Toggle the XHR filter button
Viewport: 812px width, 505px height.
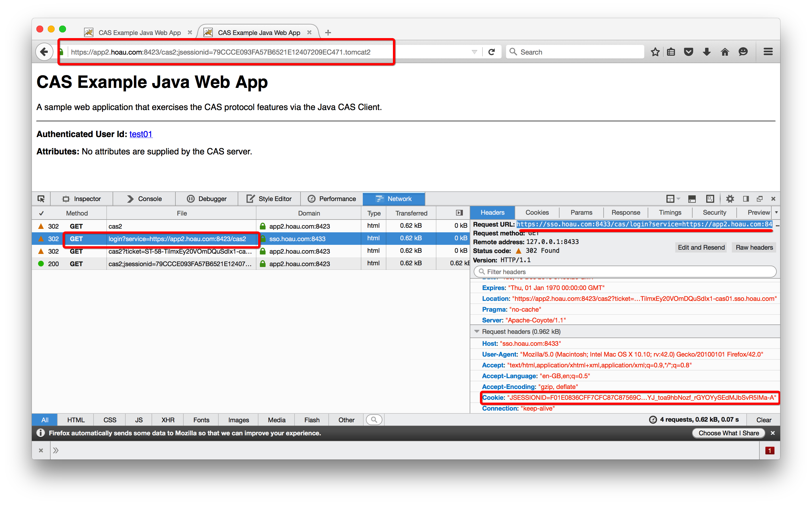click(168, 420)
